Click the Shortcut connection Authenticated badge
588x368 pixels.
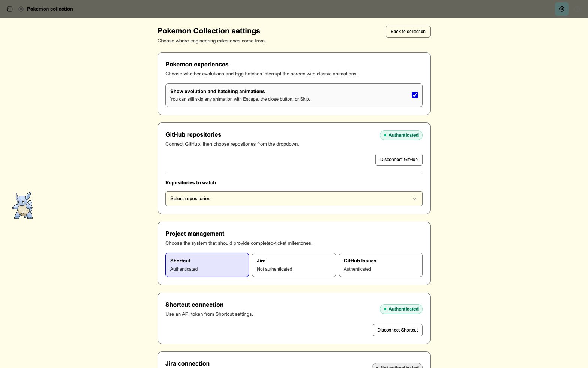point(401,309)
